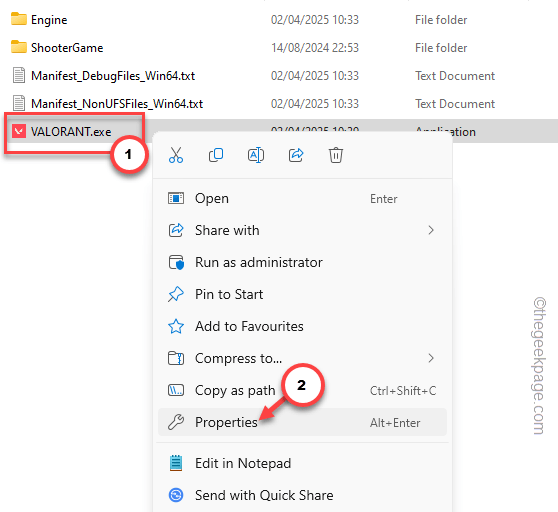Click the ShooterGame folder icon
Screen dimensions: 558x512
(x=19, y=47)
